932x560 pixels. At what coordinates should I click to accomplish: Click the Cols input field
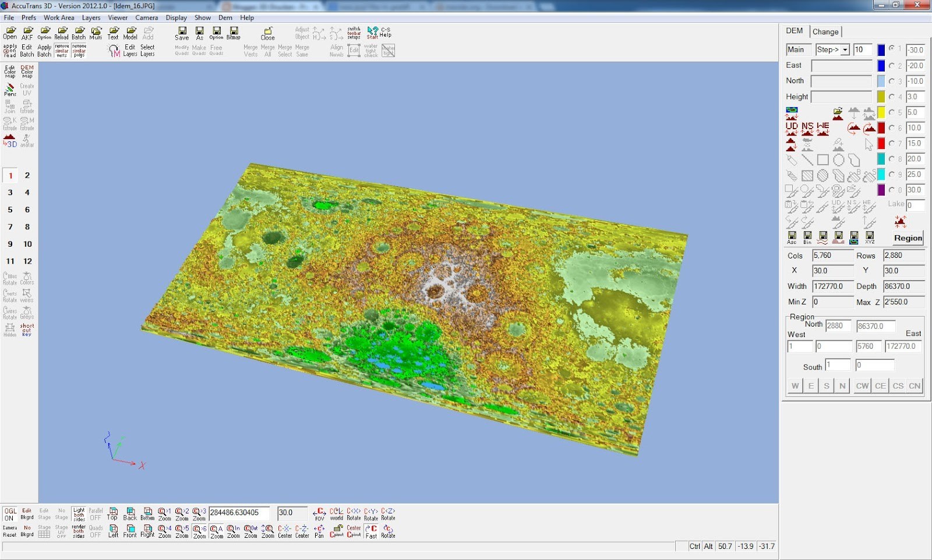832,256
